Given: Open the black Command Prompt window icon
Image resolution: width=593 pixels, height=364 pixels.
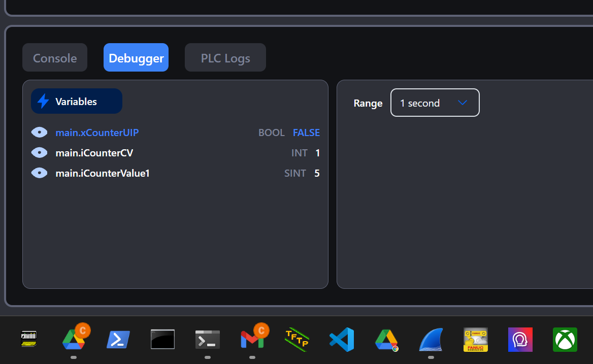Looking at the screenshot, I should [x=163, y=340].
